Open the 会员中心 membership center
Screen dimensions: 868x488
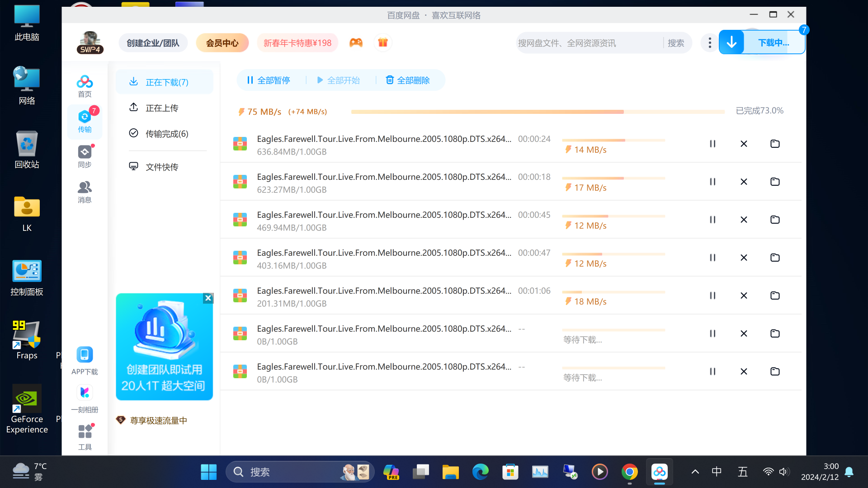222,42
